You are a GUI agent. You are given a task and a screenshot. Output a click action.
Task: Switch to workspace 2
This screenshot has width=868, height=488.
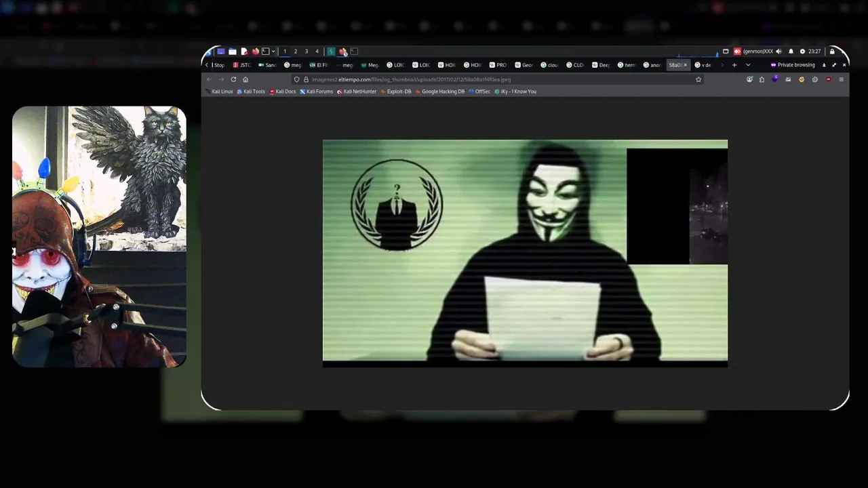(296, 52)
